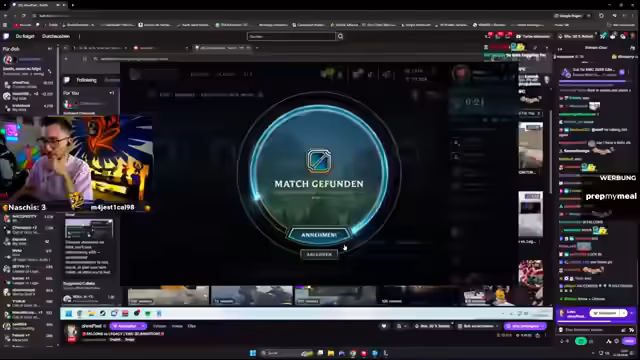Image resolution: width=640 pixels, height=360 pixels.
Task: Open the Du folgst following tab
Action: click(25, 36)
